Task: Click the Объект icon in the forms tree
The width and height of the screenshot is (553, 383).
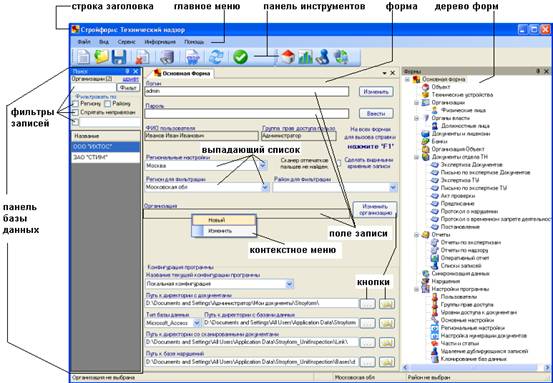Action: point(426,87)
